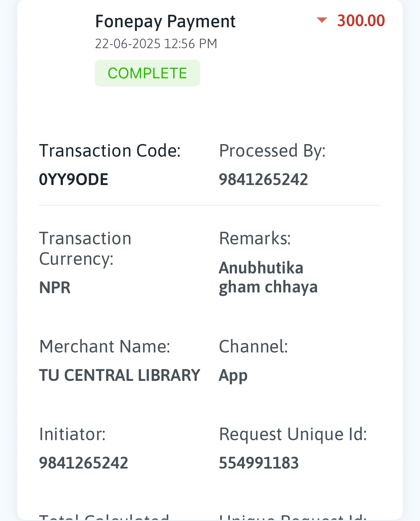
Task: Tap the Channel label
Action: [x=253, y=347]
